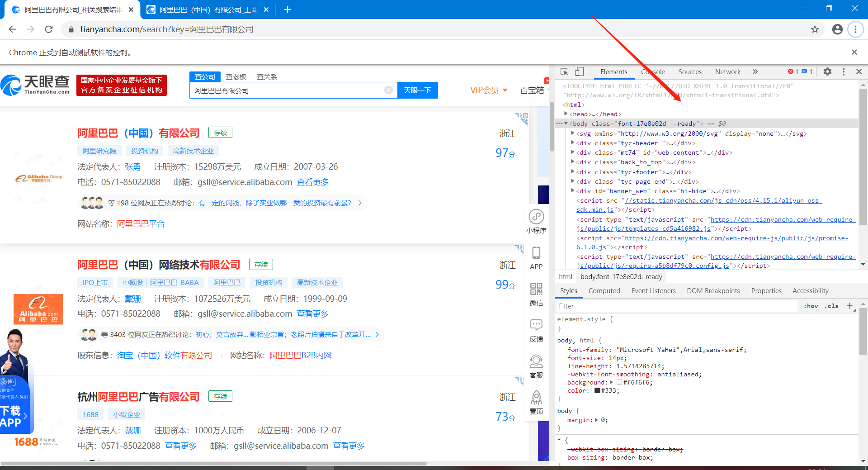Image resolution: width=868 pixels, height=470 pixels.
Task: Open the VIP会员 dropdown
Action: tap(489, 90)
